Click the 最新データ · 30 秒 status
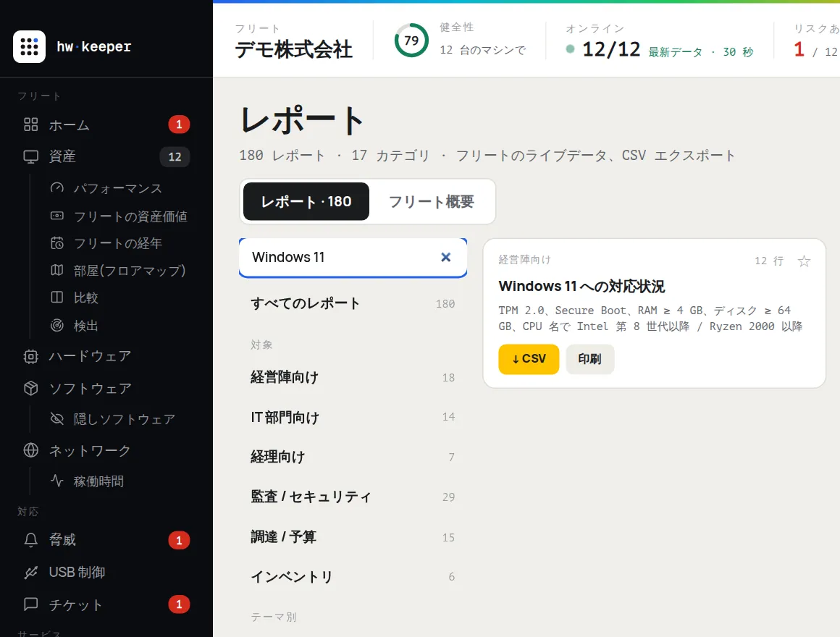This screenshot has height=637, width=840. tap(701, 52)
